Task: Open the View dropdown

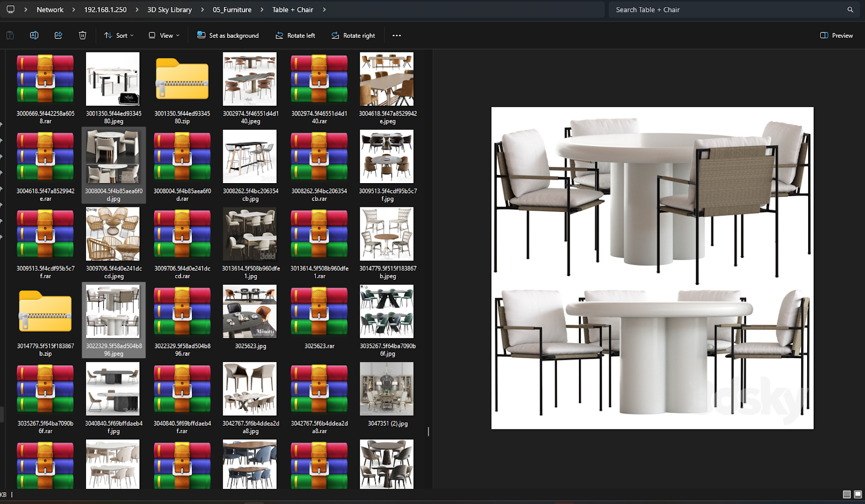Action: click(x=164, y=36)
